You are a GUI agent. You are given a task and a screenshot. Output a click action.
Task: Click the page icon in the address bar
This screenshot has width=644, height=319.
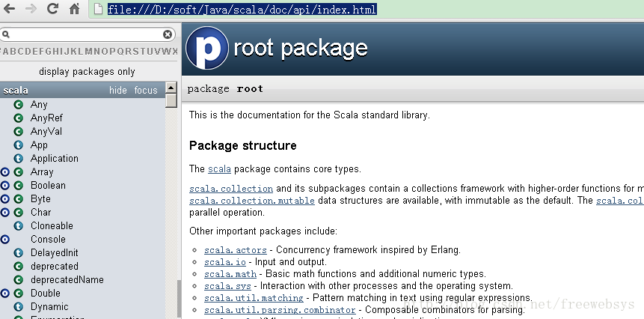pyautogui.click(x=98, y=9)
